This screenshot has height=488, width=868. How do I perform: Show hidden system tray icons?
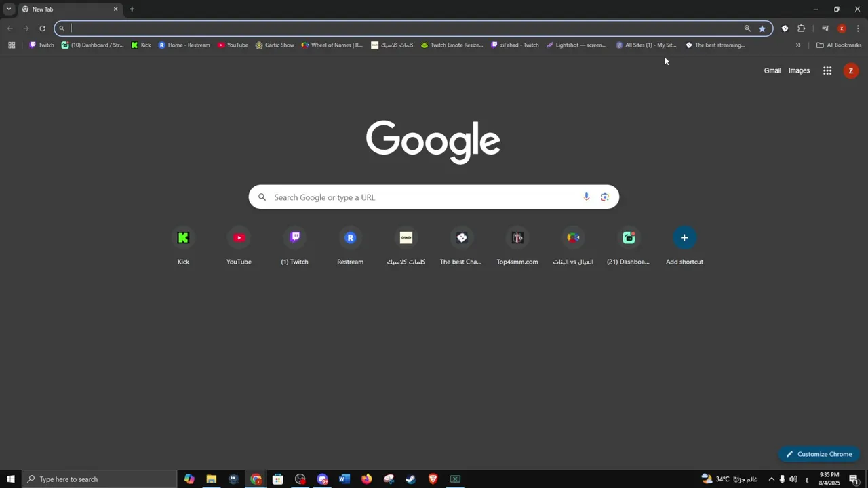(x=771, y=479)
